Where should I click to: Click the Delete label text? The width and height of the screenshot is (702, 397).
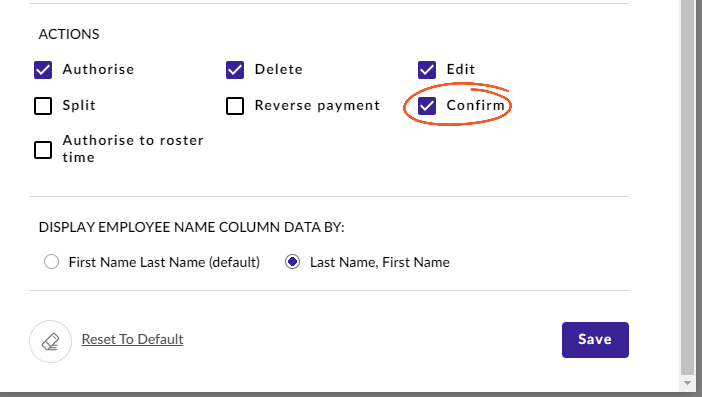tap(279, 69)
